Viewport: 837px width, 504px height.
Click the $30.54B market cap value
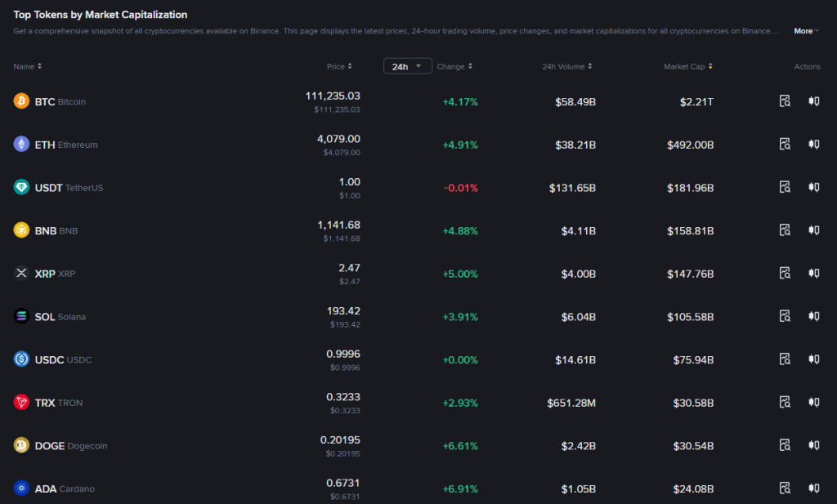pos(693,446)
